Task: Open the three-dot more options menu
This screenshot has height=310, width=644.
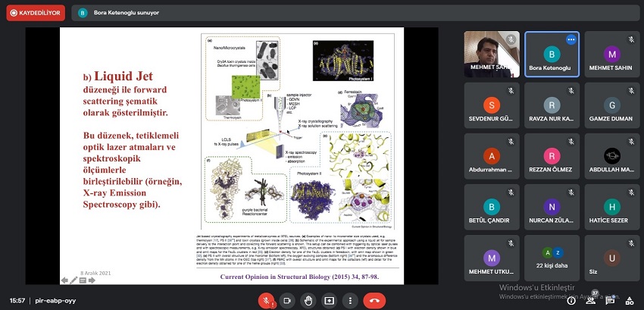Action: point(350,300)
